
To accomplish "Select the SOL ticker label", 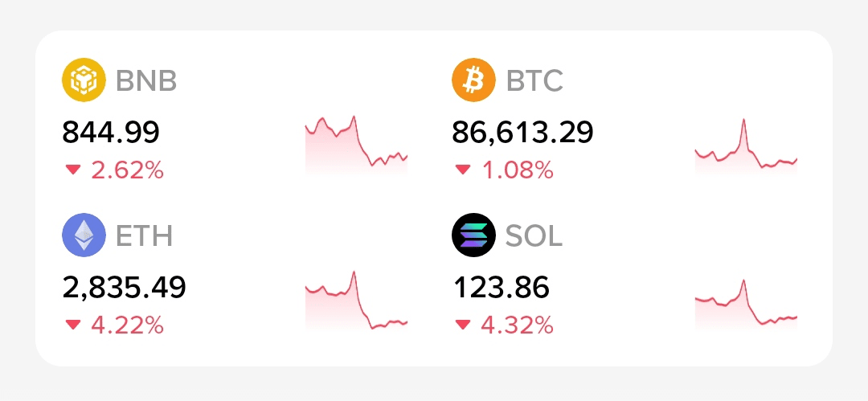I will pyautogui.click(x=534, y=236).
